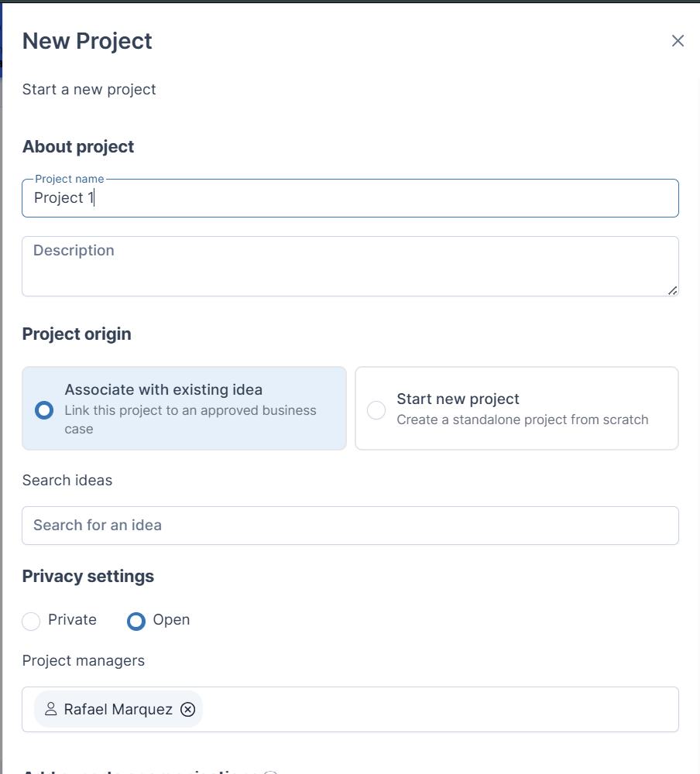The height and width of the screenshot is (774, 700).
Task: Click 'Create a standalone project from scratch' text
Action: tap(523, 420)
